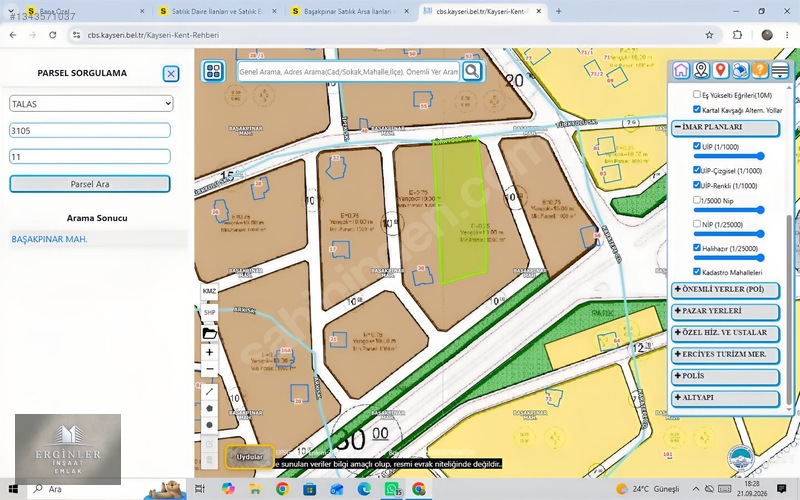The height and width of the screenshot is (500, 800).
Task: Select the line drawing tool
Action: pos(209,391)
